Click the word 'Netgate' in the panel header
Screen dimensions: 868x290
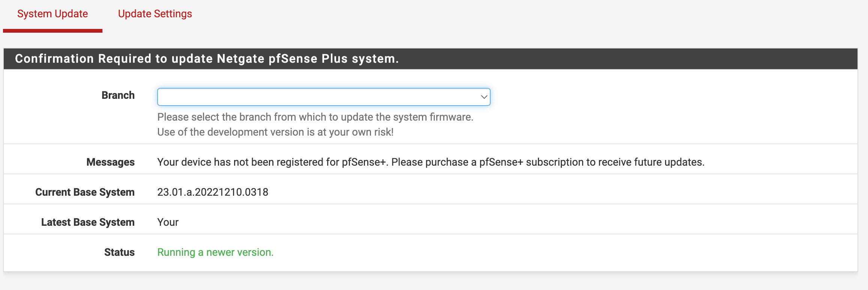coord(240,59)
